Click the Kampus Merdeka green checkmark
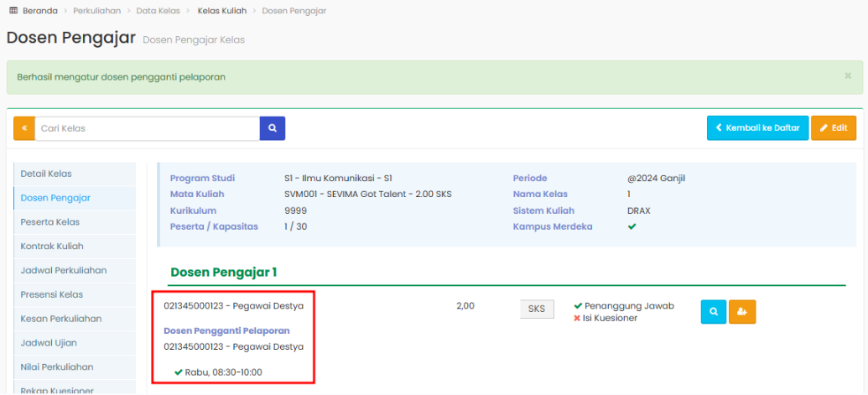868x395 pixels. click(632, 226)
